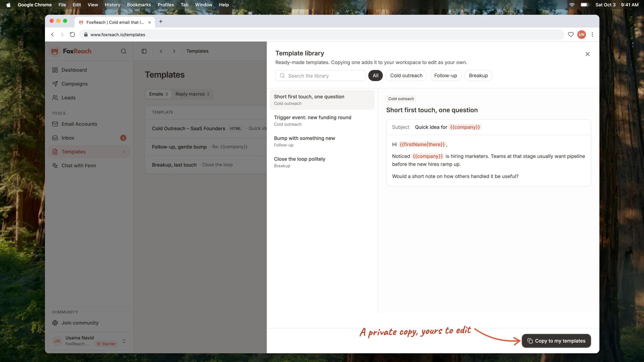Viewport: 644px width, 362px height.
Task: Select Trigger event: new funding round template
Action: click(322, 120)
